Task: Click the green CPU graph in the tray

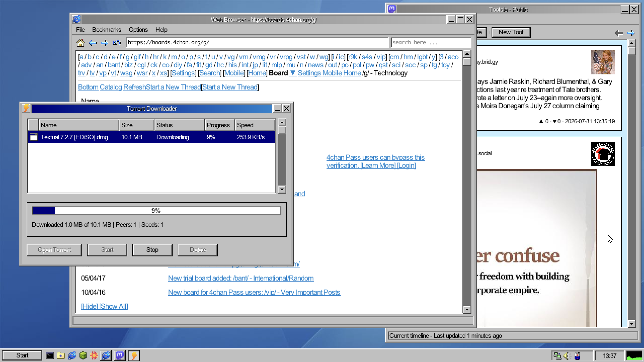Action: pyautogui.click(x=634, y=356)
